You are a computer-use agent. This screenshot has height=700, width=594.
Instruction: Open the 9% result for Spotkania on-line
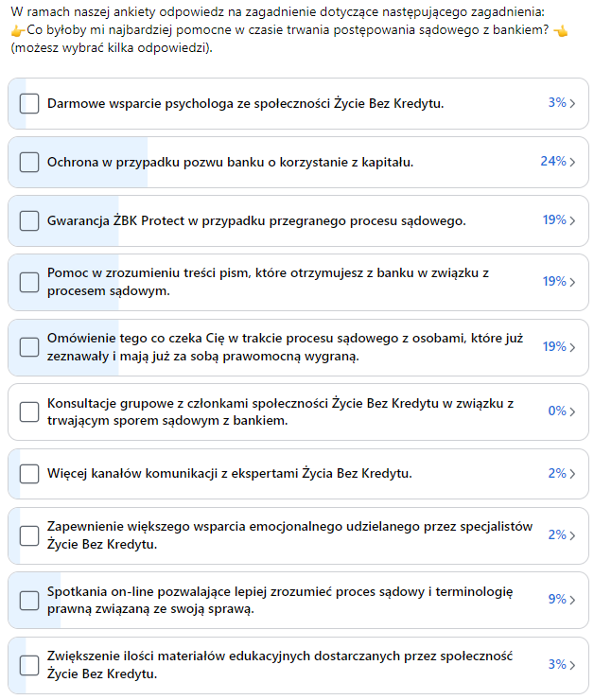pyautogui.click(x=562, y=600)
